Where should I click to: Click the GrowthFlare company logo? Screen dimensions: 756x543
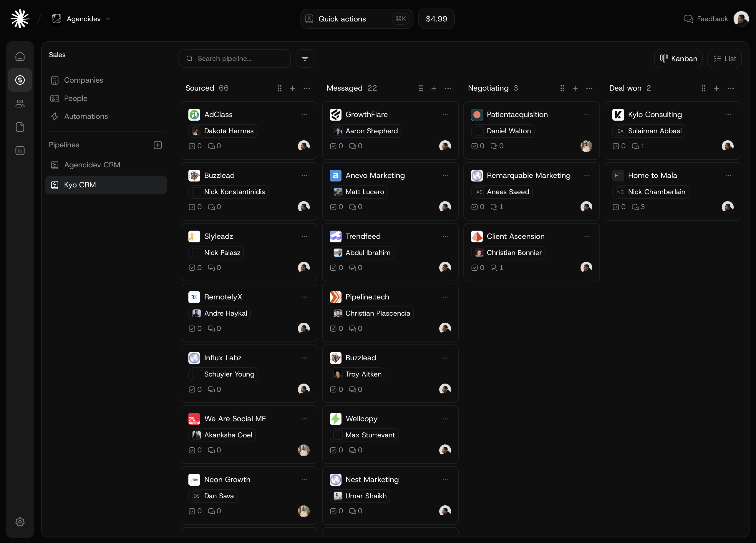coord(335,115)
